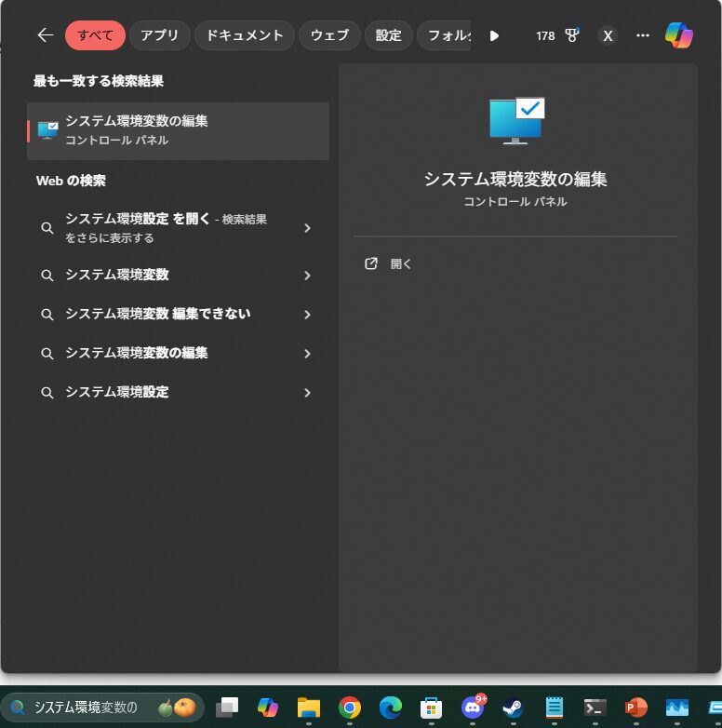The width and height of the screenshot is (722, 728).
Task: Switch to the アプリ filter tab
Action: click(160, 35)
